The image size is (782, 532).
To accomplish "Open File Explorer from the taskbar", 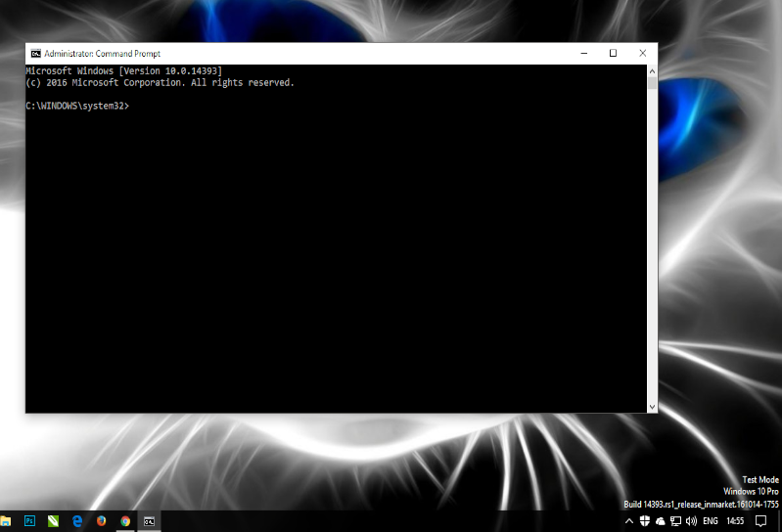I will (x=6, y=521).
